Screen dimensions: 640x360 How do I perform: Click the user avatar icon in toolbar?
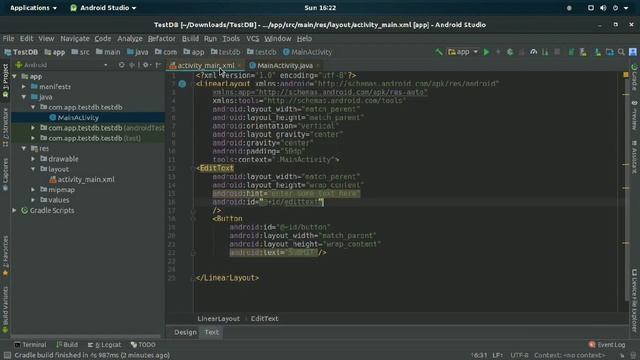coord(633,52)
